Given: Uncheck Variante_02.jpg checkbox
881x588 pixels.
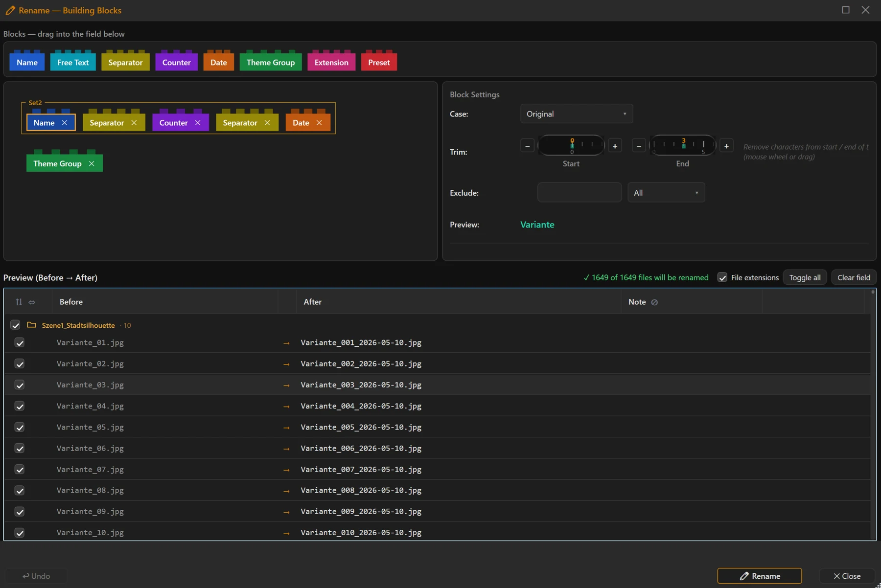Looking at the screenshot, I should tap(20, 364).
